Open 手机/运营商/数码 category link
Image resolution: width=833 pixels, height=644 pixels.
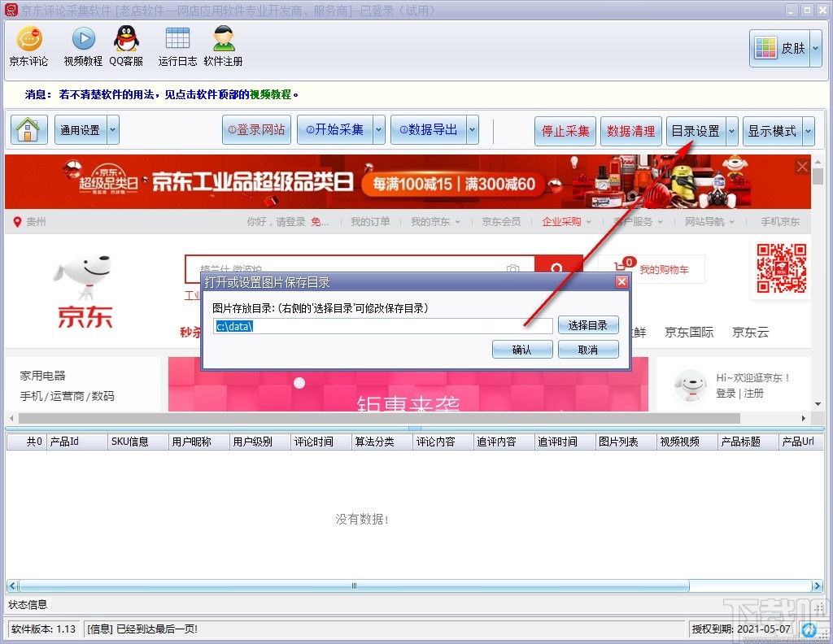pos(67,396)
